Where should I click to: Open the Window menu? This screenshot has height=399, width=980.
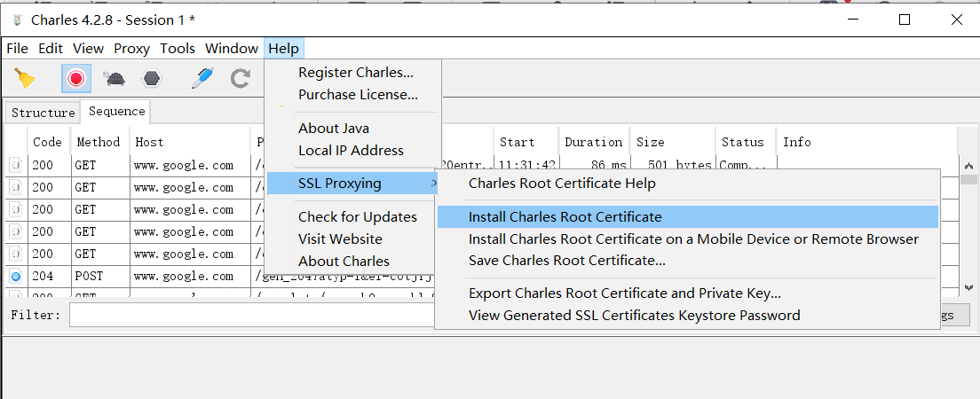(x=232, y=48)
